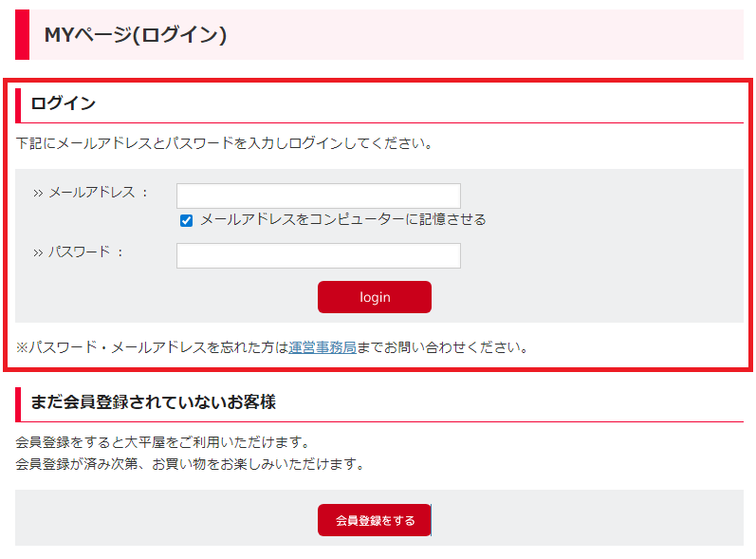Click the » arrow icon beside パスワード

point(39,253)
